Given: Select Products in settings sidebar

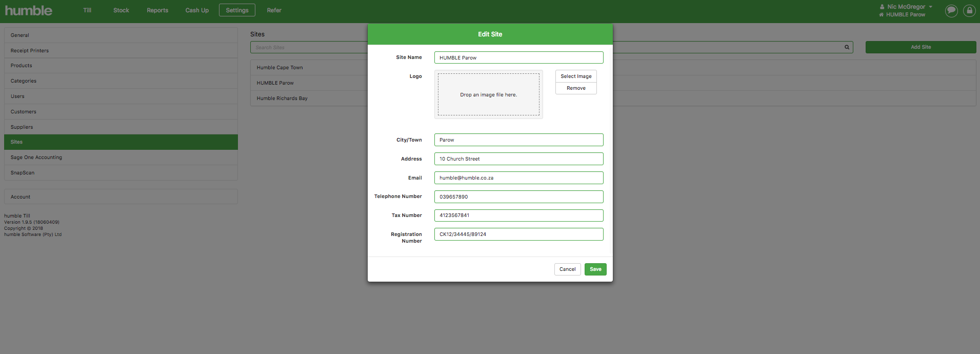Looking at the screenshot, I should pyautogui.click(x=121, y=66).
